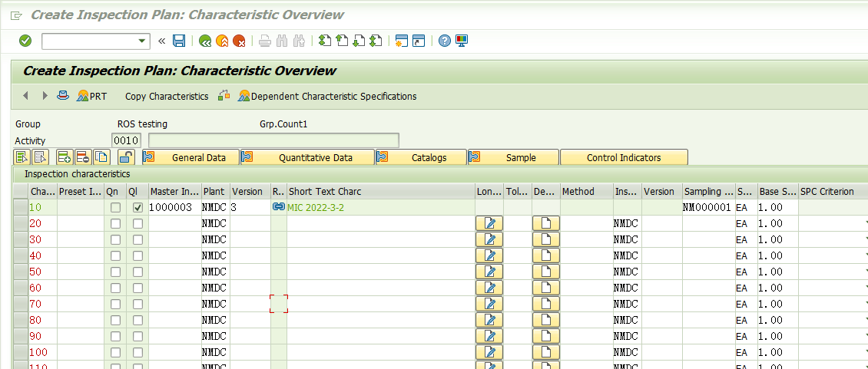Screen dimensions: 868x369
Task: Open the transaction command field dropdown
Action: click(142, 41)
